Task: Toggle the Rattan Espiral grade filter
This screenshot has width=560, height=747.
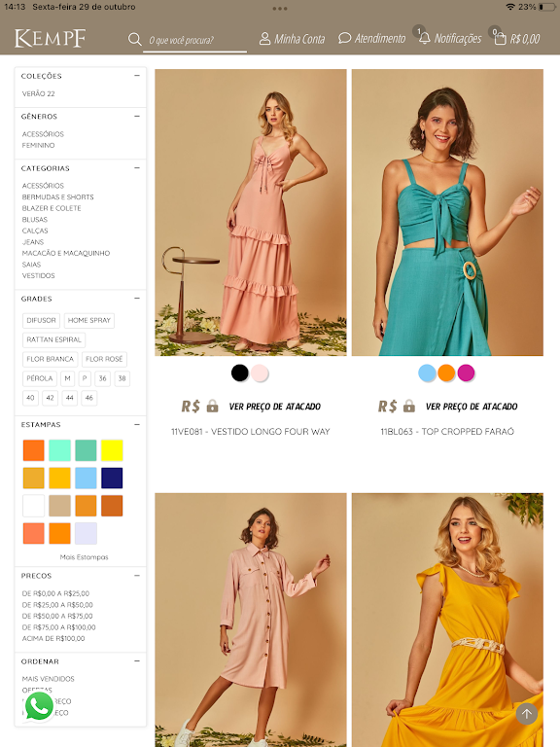Action: pos(53,339)
